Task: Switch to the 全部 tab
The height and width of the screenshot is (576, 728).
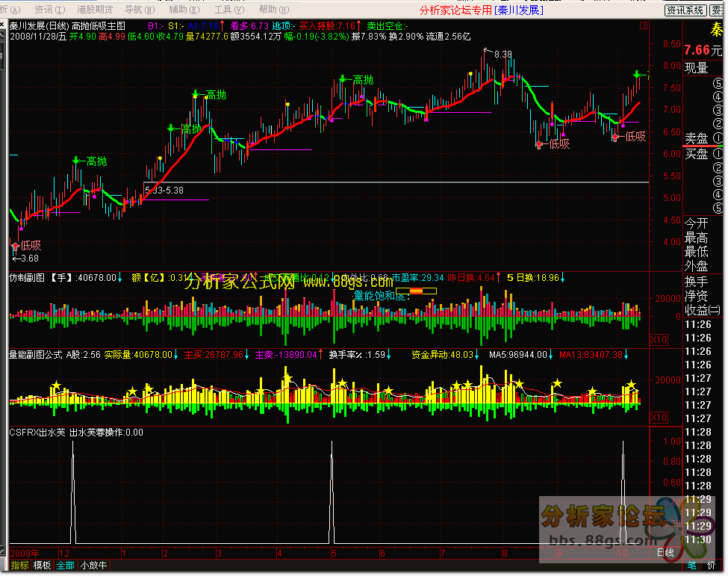Action: pyautogui.click(x=66, y=566)
